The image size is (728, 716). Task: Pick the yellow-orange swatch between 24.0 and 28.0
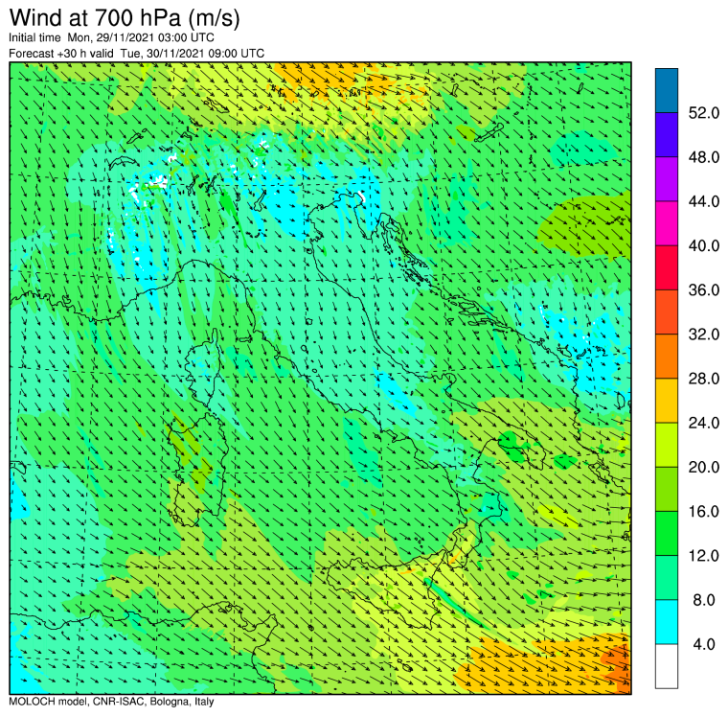tap(667, 401)
